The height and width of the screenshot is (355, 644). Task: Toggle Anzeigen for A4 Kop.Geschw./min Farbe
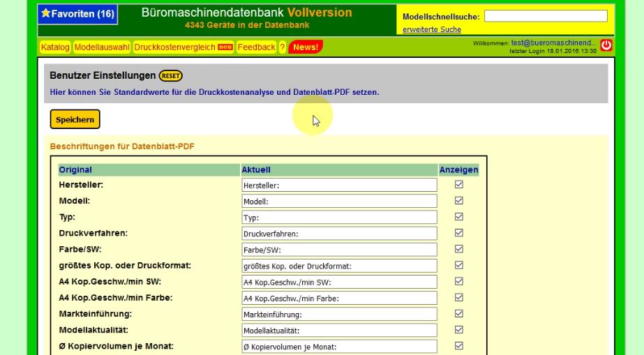tap(459, 298)
